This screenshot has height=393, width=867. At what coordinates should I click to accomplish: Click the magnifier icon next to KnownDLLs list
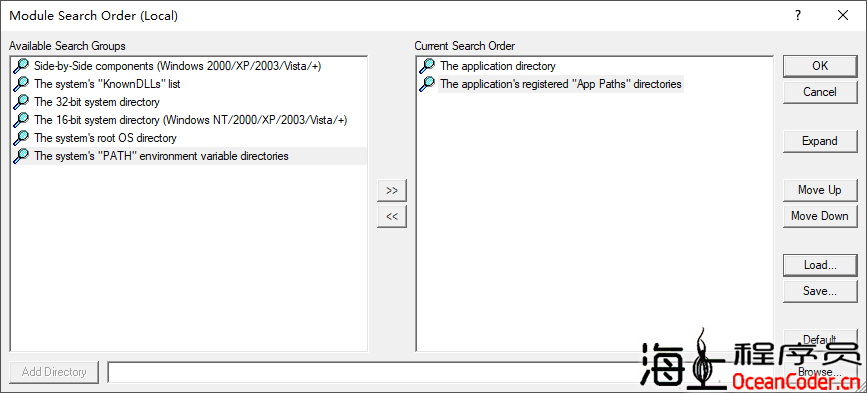pyautogui.click(x=21, y=84)
